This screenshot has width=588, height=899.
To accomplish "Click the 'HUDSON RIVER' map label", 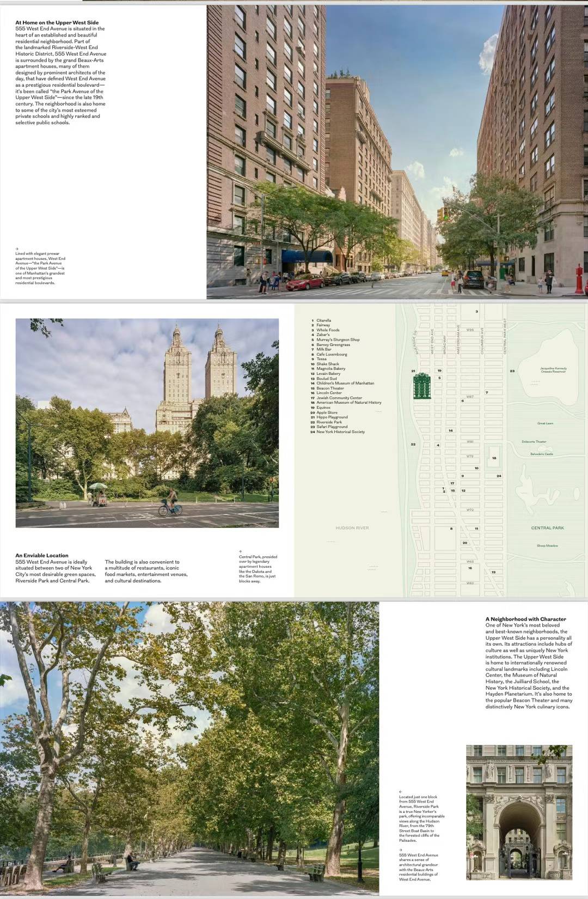I will (352, 528).
